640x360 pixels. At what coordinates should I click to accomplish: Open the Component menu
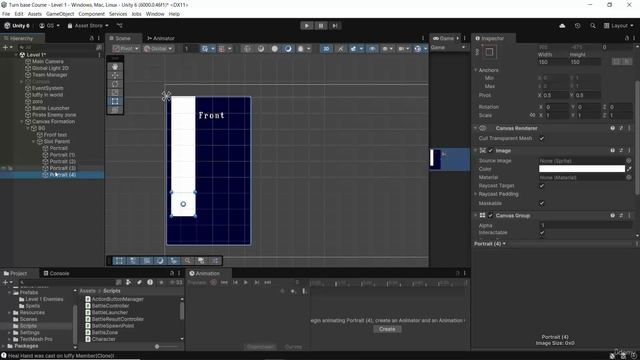coord(91,14)
